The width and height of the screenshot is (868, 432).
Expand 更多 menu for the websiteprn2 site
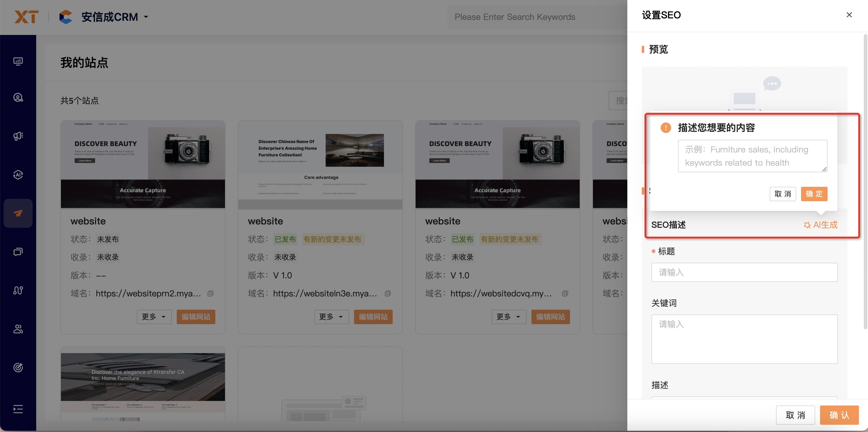pyautogui.click(x=154, y=317)
